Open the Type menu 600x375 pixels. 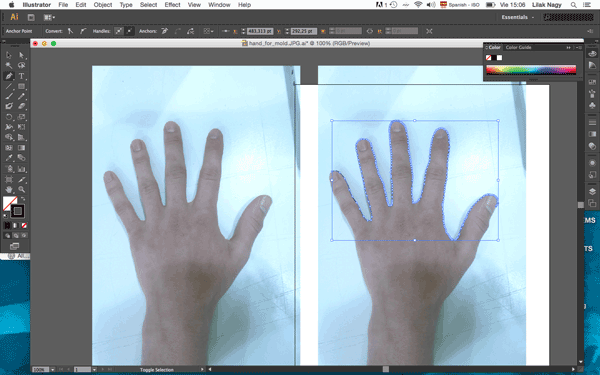point(126,5)
